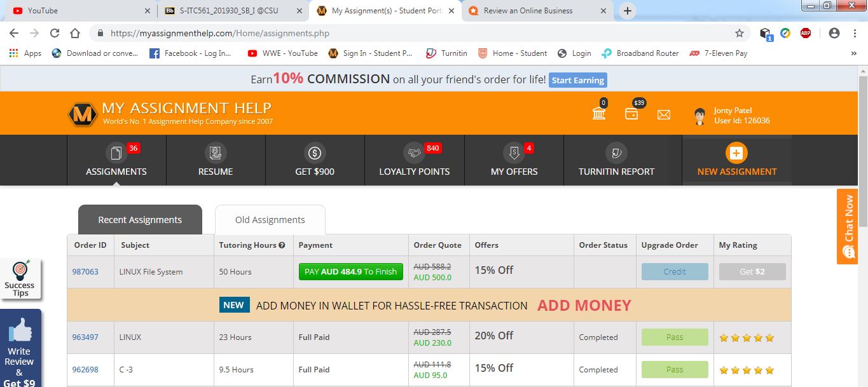Click the help icon beside Tutoring Hours

[282, 245]
